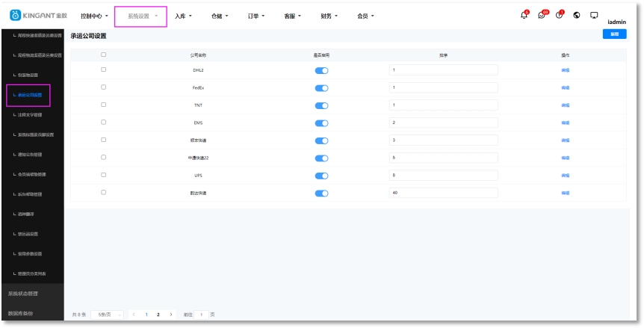Screen dimensions: 644x328
Task: Focus the DHL2 sort order field
Action: [444, 70]
